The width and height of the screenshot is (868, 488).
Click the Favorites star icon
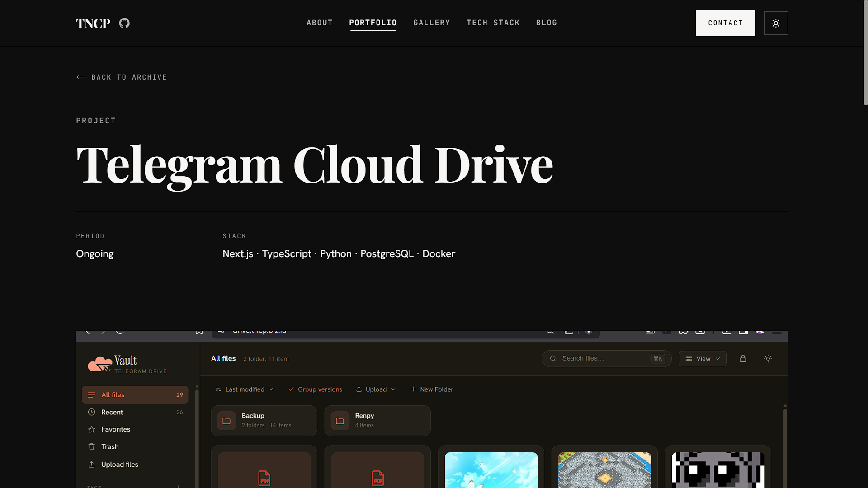coord(92,429)
